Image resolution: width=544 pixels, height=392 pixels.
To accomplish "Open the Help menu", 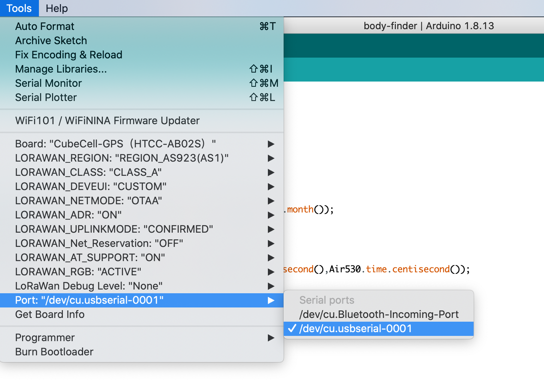I will pos(56,8).
